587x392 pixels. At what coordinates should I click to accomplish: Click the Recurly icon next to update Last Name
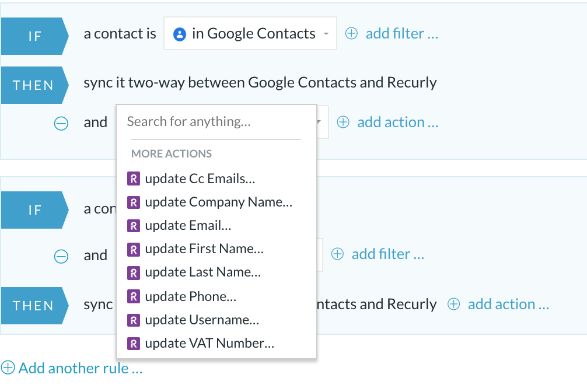coord(134,272)
